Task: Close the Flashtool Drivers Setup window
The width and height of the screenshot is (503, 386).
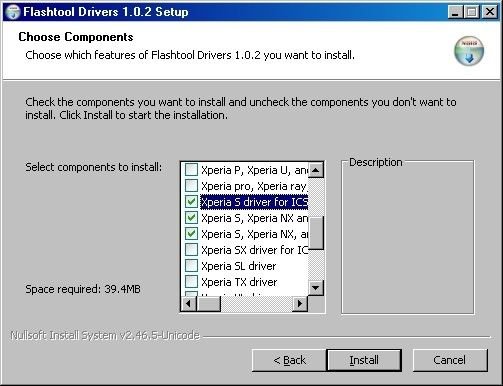Action: 490,12
